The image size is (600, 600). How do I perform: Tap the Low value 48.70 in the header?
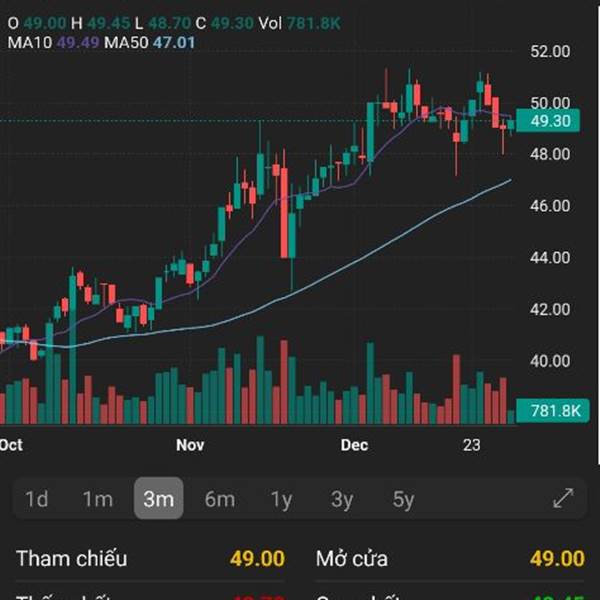pos(169,23)
